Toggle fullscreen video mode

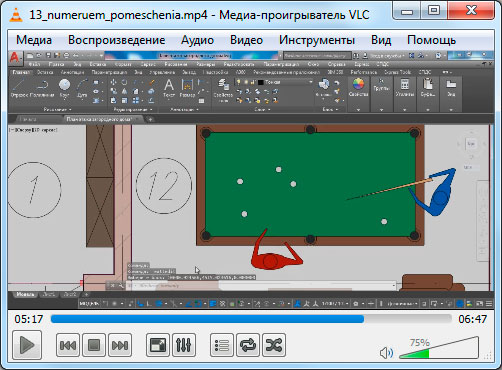(158, 345)
